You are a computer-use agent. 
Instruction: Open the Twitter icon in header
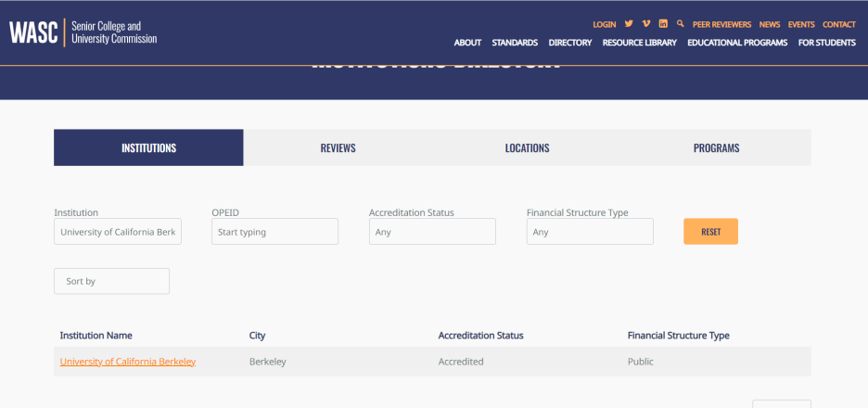tap(629, 24)
